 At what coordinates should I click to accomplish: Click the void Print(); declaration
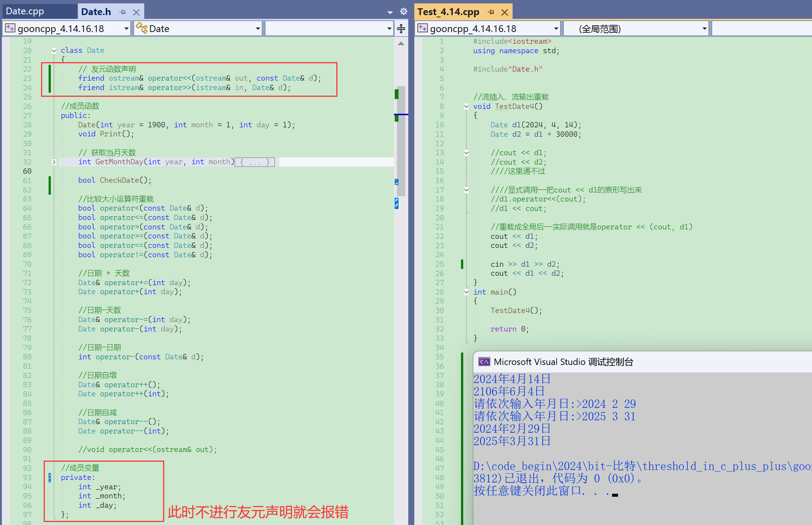(106, 134)
